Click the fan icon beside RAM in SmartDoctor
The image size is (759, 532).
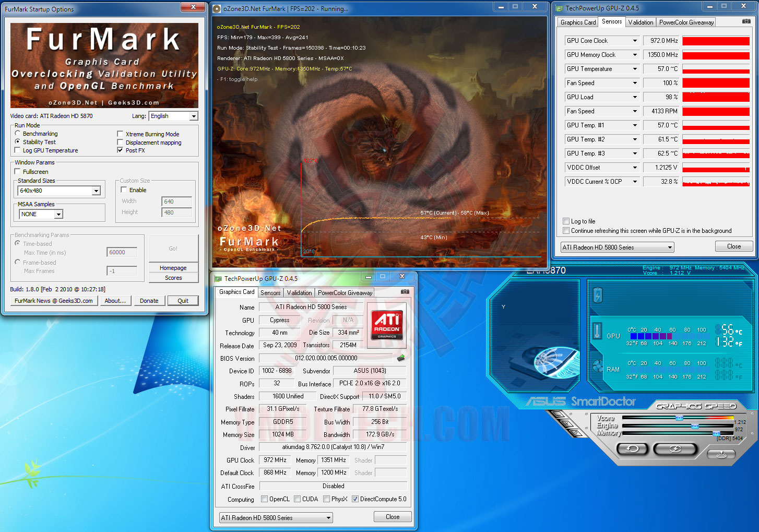click(598, 365)
